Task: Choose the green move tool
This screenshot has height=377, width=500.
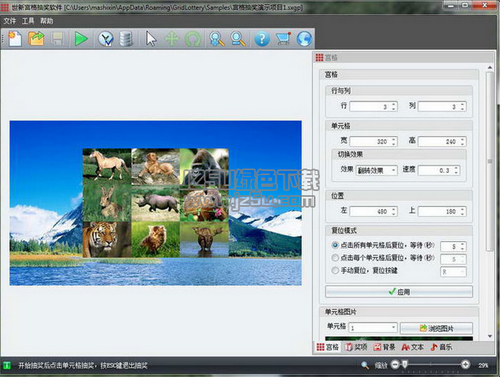Action: pos(172,39)
